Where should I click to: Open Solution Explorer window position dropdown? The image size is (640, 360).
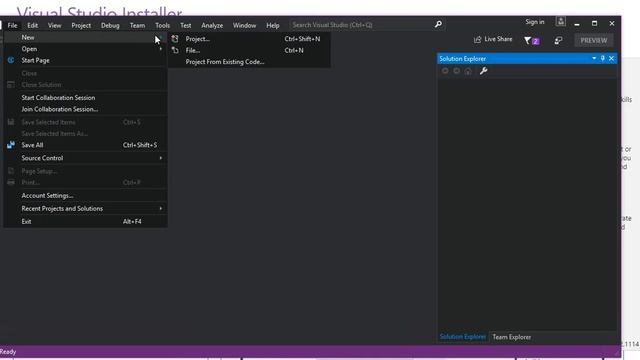pos(594,58)
